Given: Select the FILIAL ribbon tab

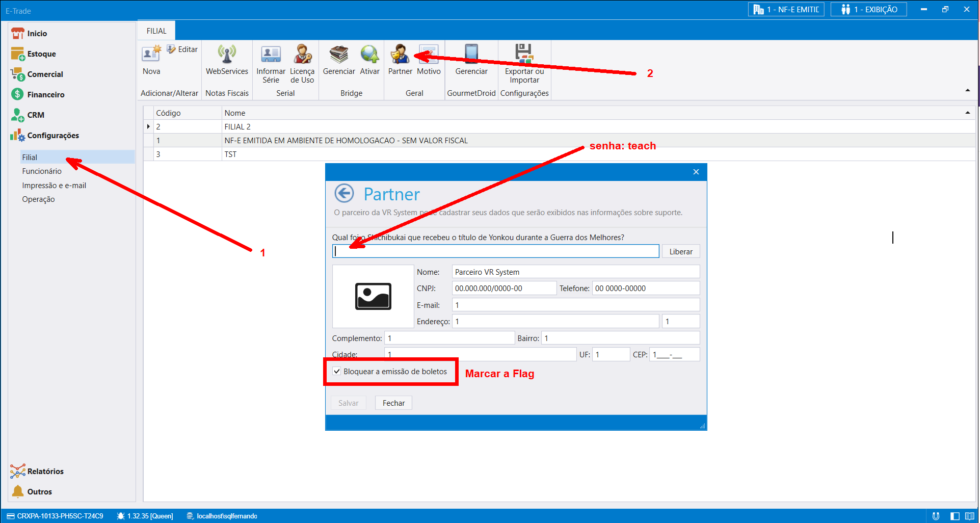Looking at the screenshot, I should pyautogui.click(x=156, y=31).
